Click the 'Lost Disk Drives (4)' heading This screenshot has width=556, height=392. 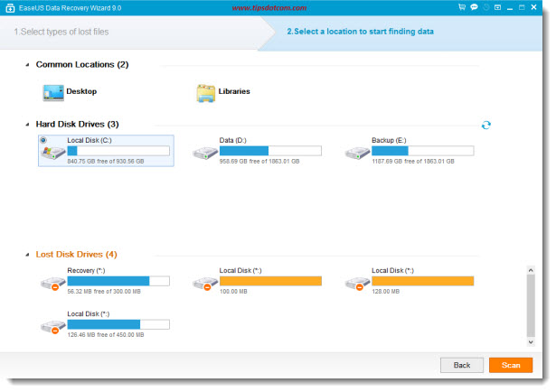tap(76, 255)
